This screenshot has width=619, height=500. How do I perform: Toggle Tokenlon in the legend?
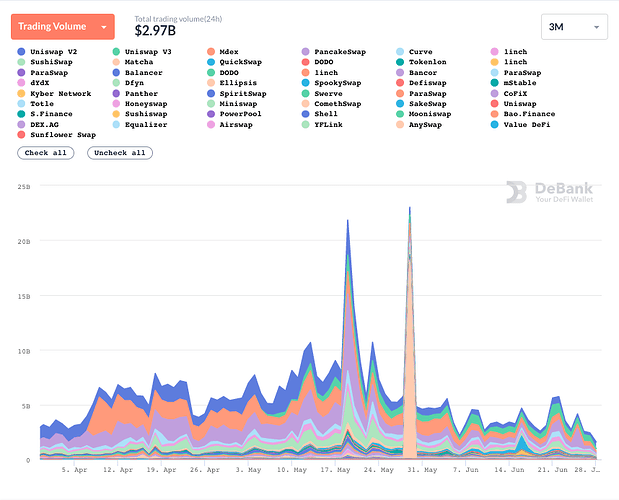(422, 62)
